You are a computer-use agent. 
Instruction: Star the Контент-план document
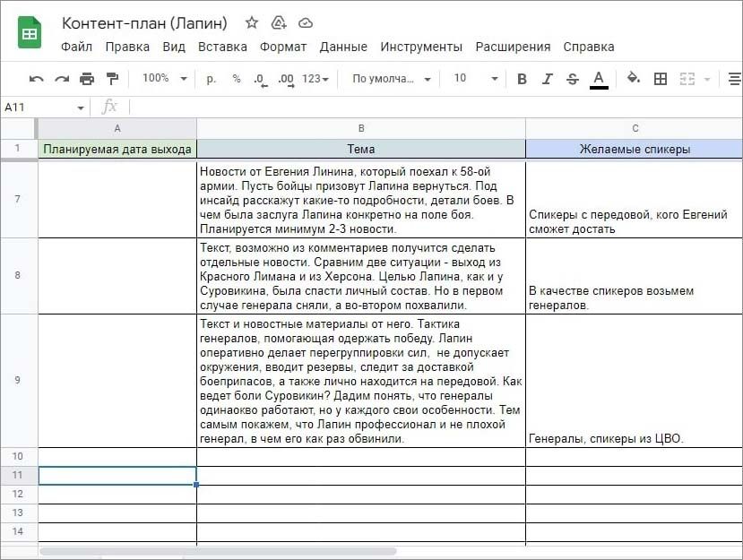point(252,23)
